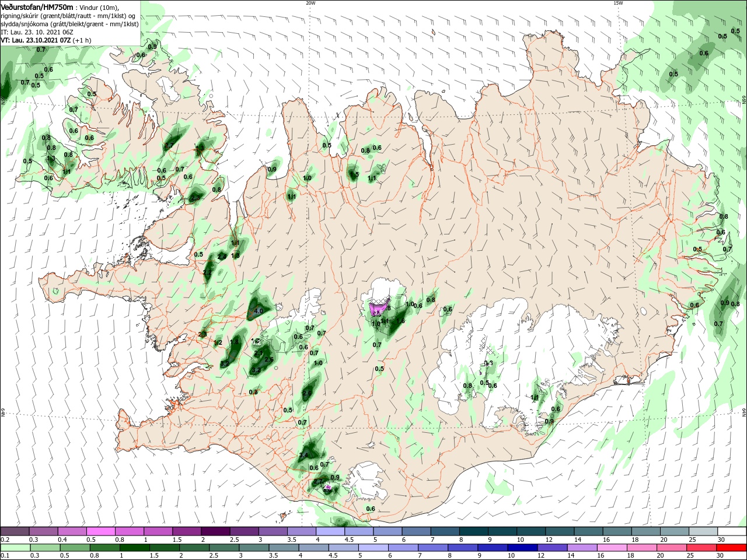The height and width of the screenshot is (560, 747).
Task: Select the dark teal swatch labeled 8 in upper legend
Action: coord(474,531)
